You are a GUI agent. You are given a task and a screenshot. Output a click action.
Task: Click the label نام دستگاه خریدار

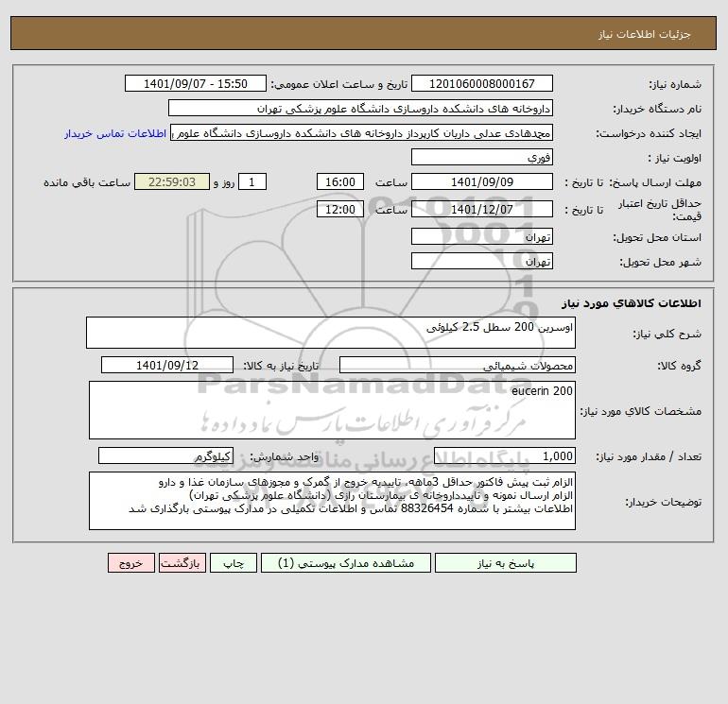click(x=657, y=109)
